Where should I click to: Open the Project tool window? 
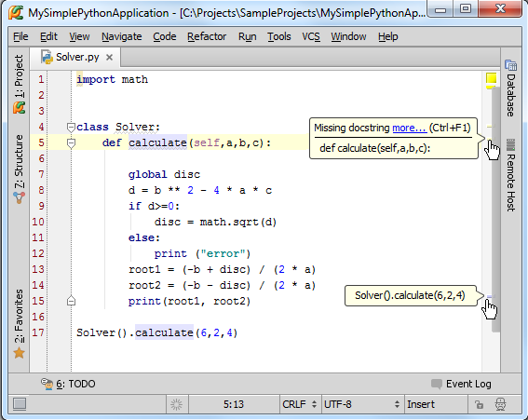tap(20, 84)
